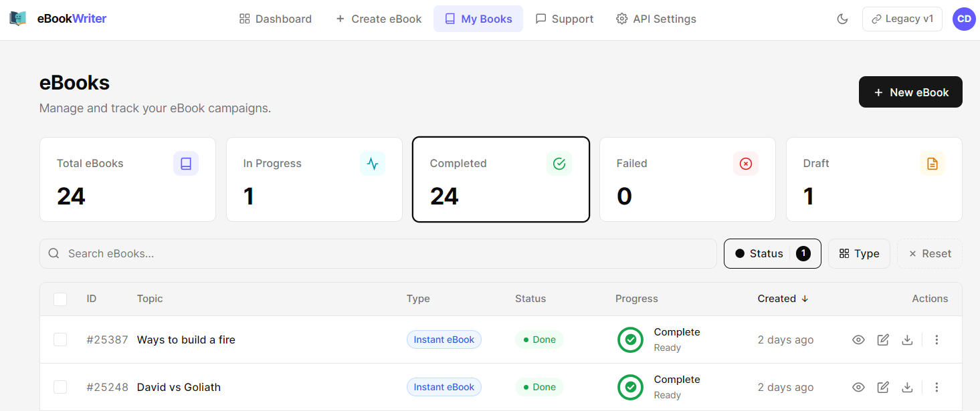The height and width of the screenshot is (411, 980).
Task: Focus the Search eBooks field
Action: pos(378,253)
